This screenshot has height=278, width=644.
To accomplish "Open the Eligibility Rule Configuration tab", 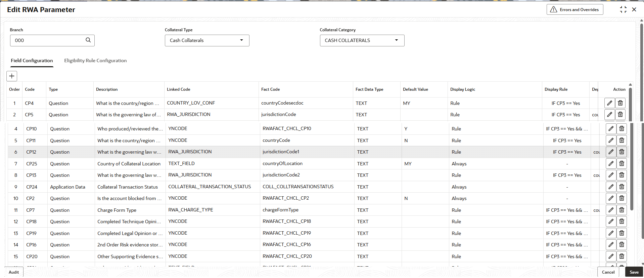I will tap(95, 61).
